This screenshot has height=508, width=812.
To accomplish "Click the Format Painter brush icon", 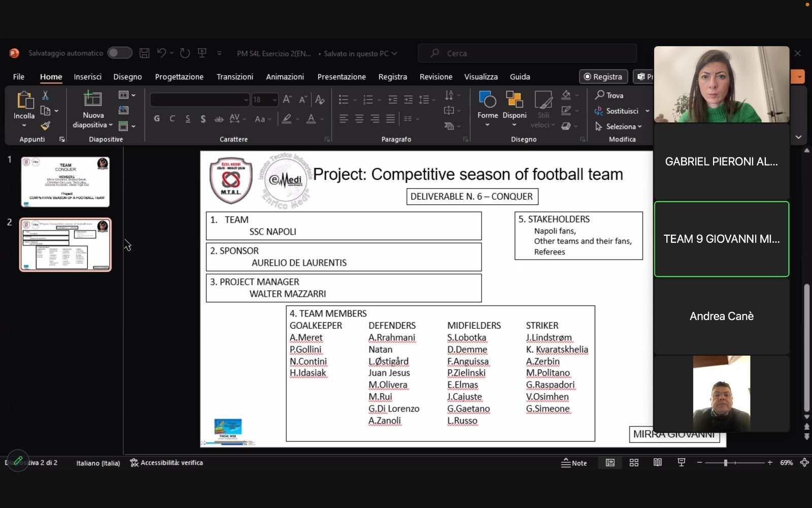I will 45,125.
